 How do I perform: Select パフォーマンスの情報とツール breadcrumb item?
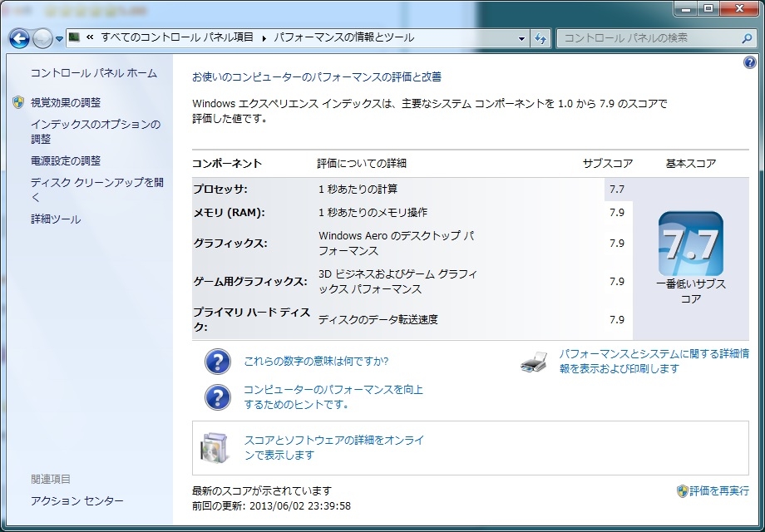[x=345, y=38]
